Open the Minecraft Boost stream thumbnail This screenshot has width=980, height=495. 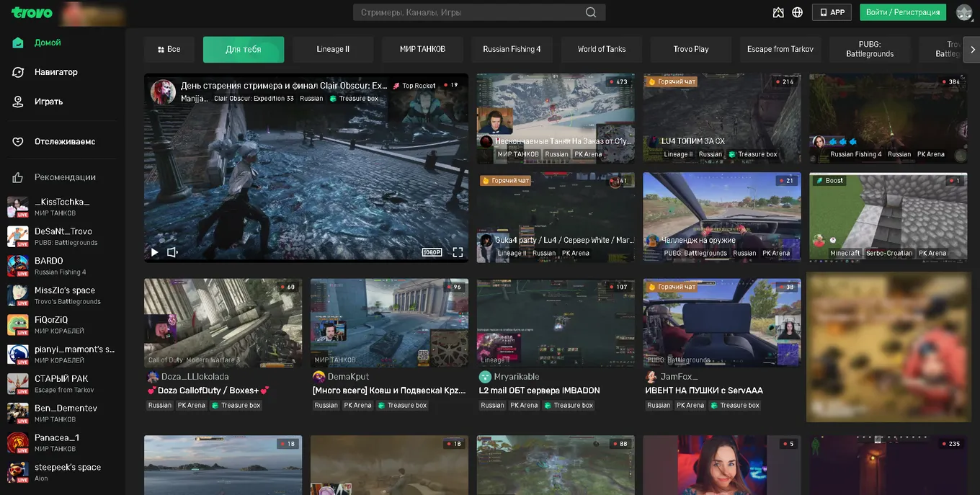[888, 217]
